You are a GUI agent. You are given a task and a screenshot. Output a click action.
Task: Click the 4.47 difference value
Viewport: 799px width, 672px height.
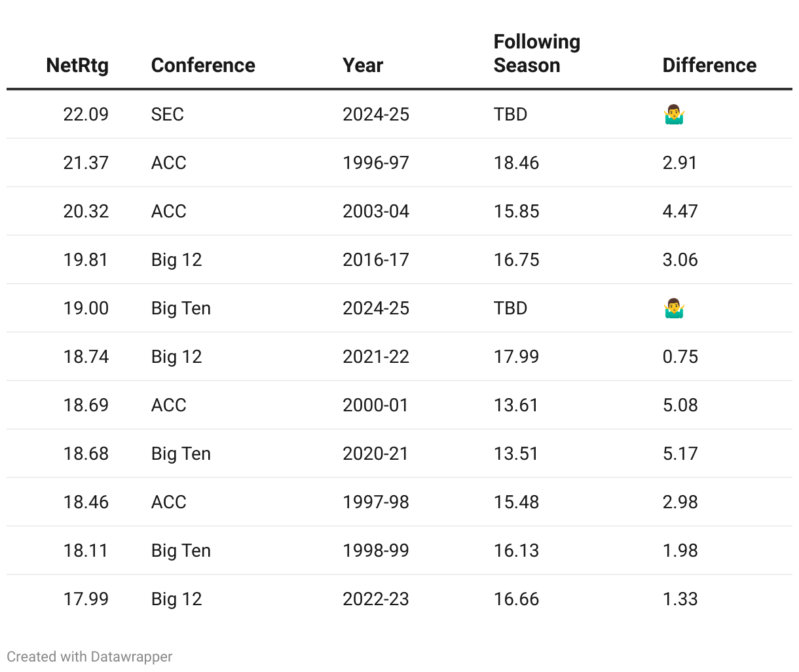coord(680,212)
